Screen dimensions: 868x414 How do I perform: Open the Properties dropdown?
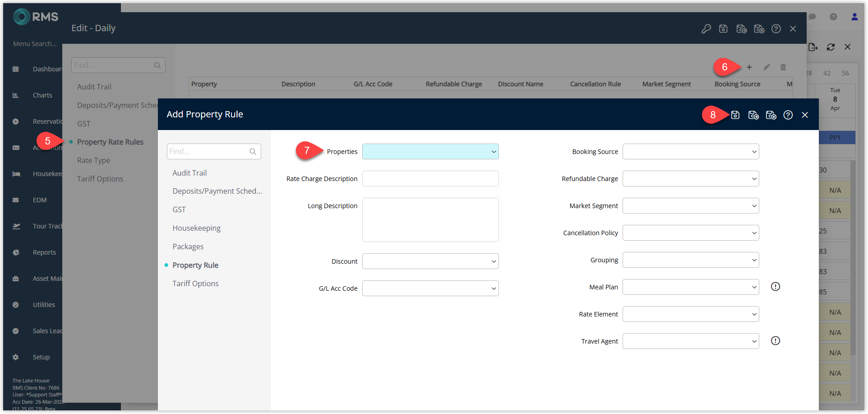click(x=430, y=152)
